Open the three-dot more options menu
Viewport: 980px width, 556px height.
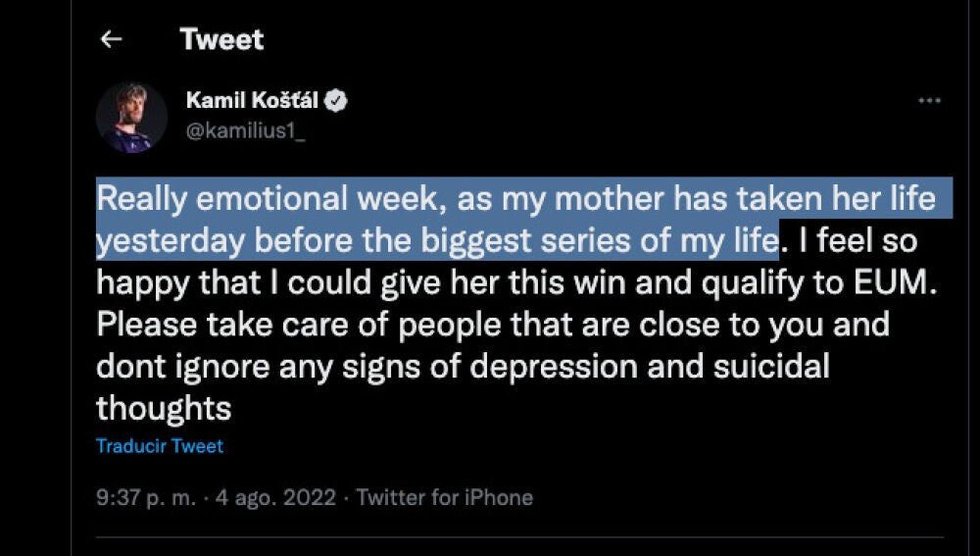point(929,101)
